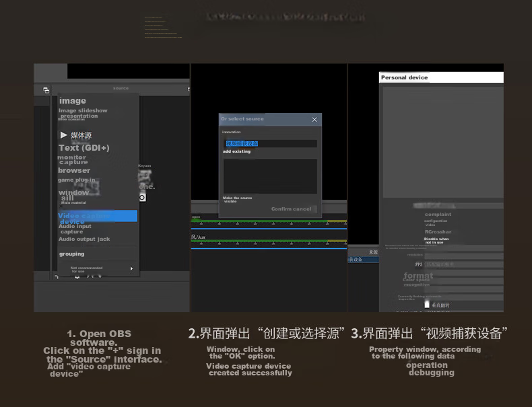This screenshot has width=532, height=407.
Task: Choose "image" from the add-source menu
Action: [x=73, y=101]
